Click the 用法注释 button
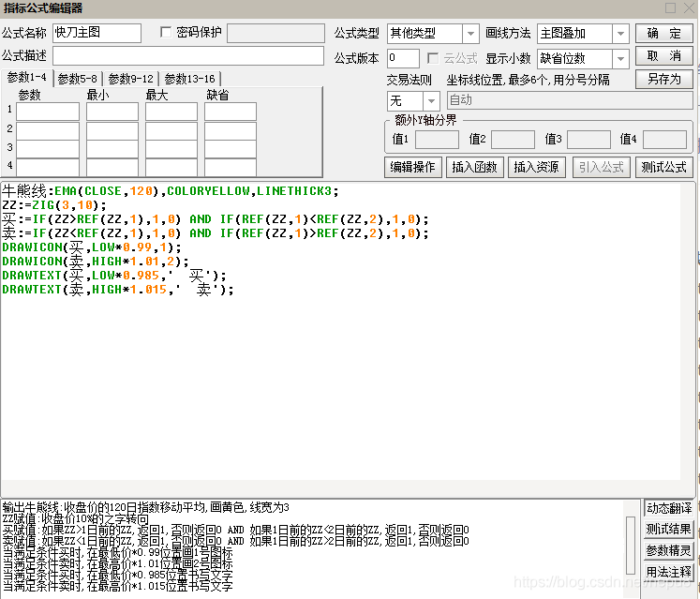Image resolution: width=700 pixels, height=599 pixels. [x=669, y=572]
